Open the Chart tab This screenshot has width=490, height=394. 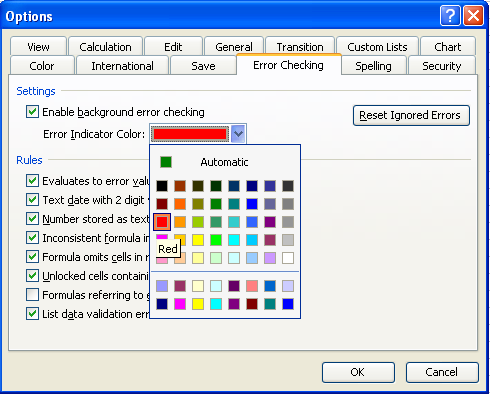pos(448,47)
